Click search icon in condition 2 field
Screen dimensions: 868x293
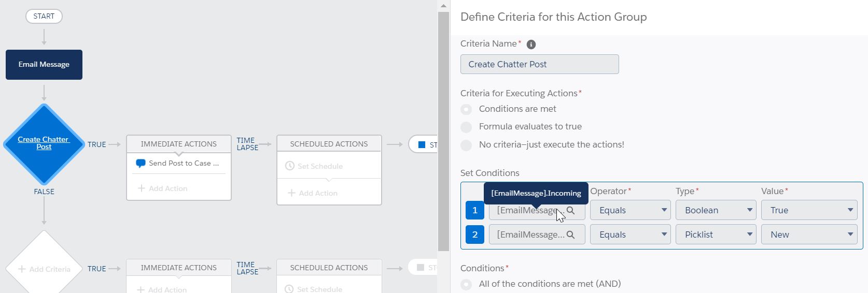[x=570, y=235]
